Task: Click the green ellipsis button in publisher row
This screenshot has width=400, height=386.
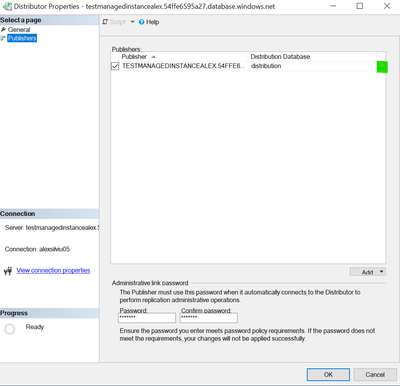Action: pos(382,67)
